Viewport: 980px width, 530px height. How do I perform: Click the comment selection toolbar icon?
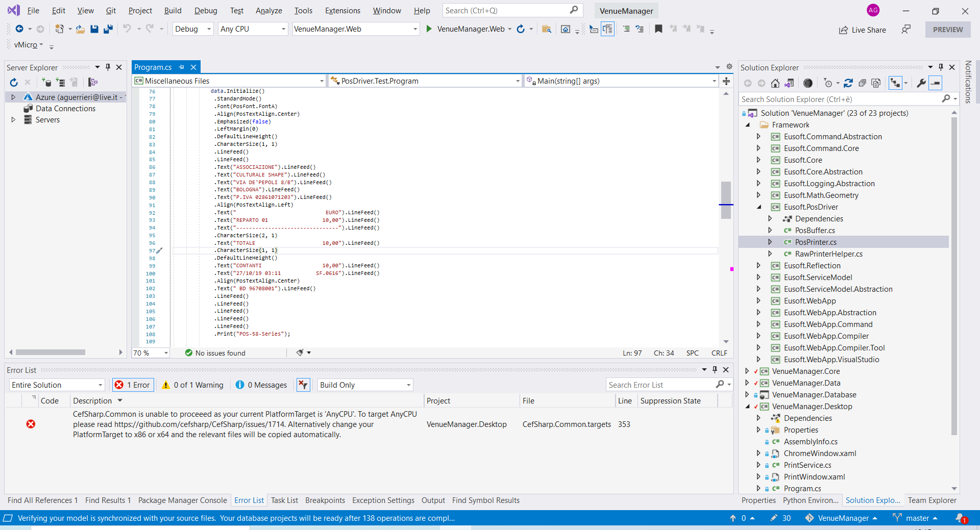click(626, 29)
